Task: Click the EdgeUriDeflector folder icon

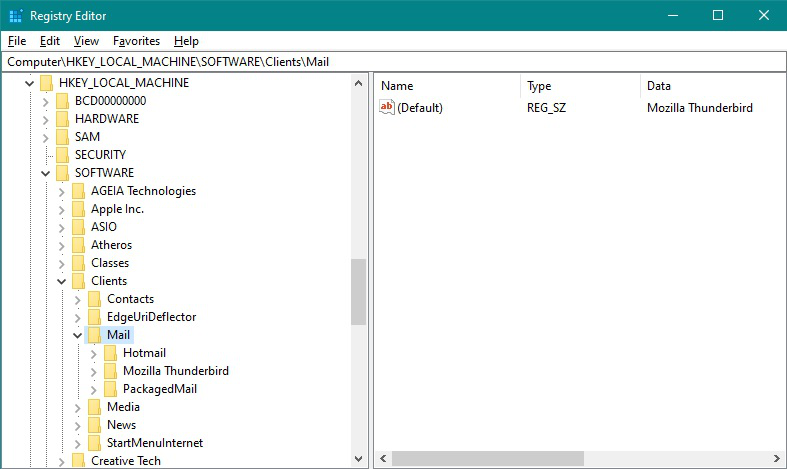Action: [94, 317]
